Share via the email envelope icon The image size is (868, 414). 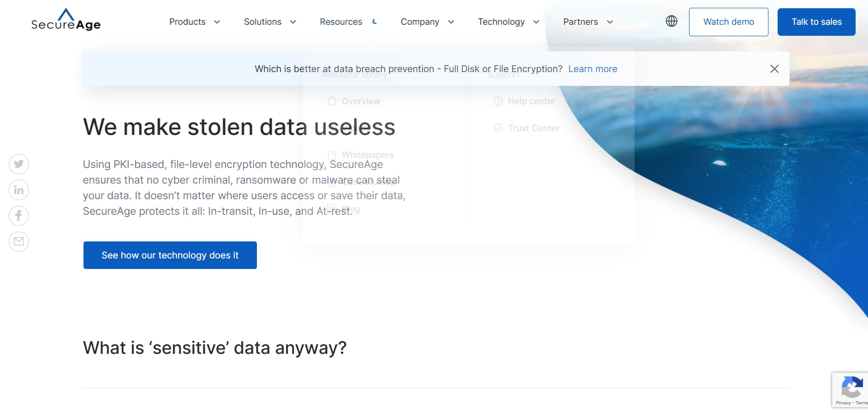tap(18, 241)
